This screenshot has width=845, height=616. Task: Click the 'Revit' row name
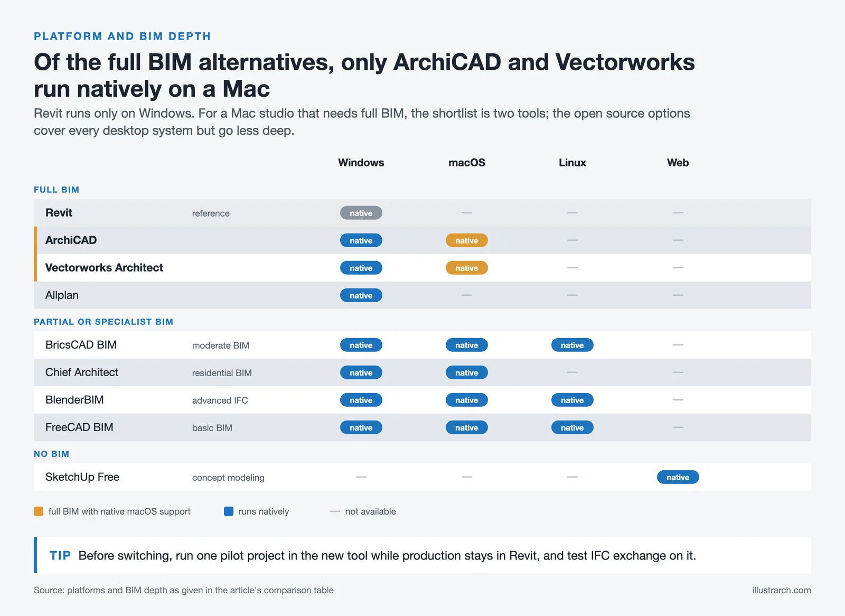click(x=59, y=213)
